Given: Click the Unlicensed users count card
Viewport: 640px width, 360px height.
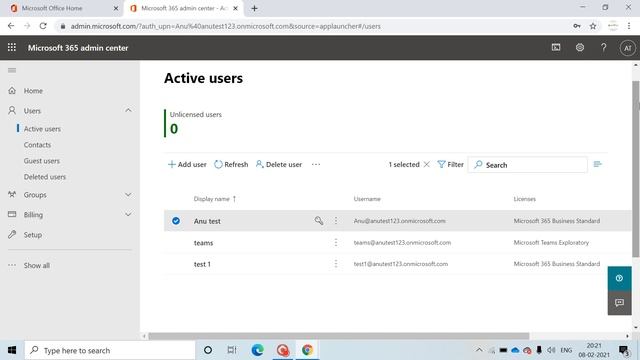Looking at the screenshot, I should [193, 123].
